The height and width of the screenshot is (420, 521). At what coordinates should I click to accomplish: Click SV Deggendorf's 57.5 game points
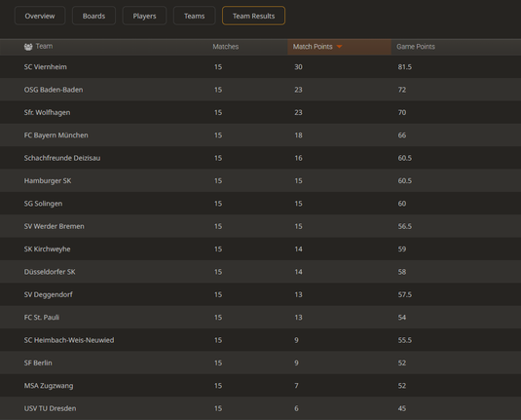[x=405, y=294]
